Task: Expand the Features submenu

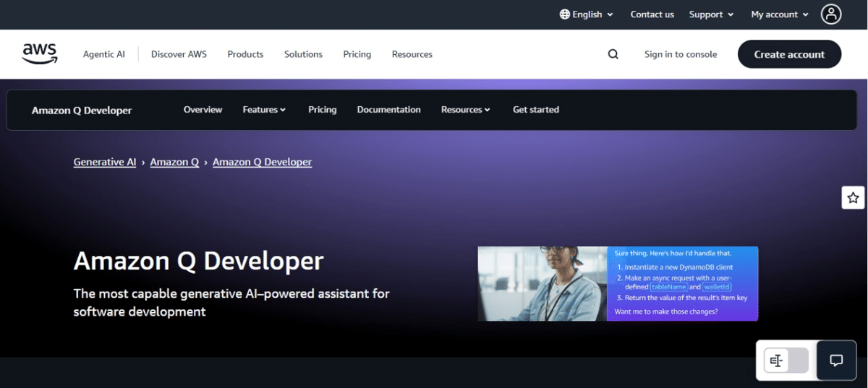Action: (x=264, y=110)
